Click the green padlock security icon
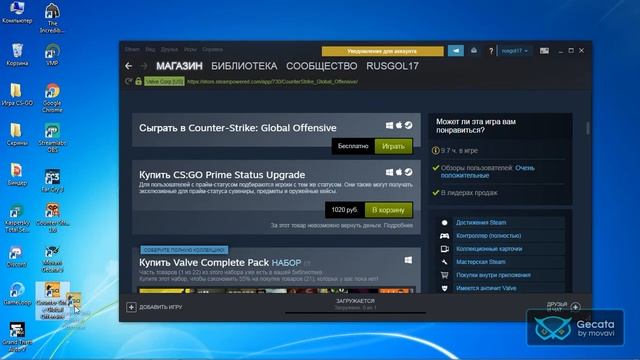Viewport: 640px width, 360px height. coord(138,81)
